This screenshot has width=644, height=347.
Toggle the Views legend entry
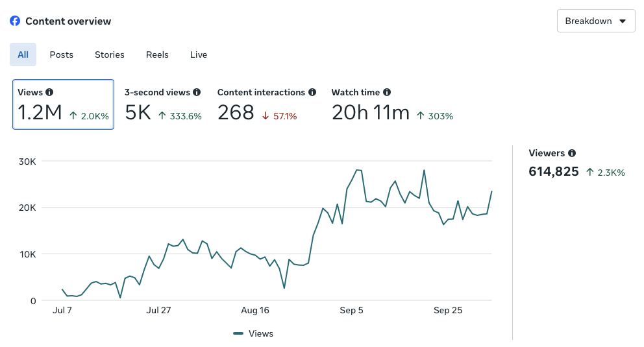[x=253, y=333]
